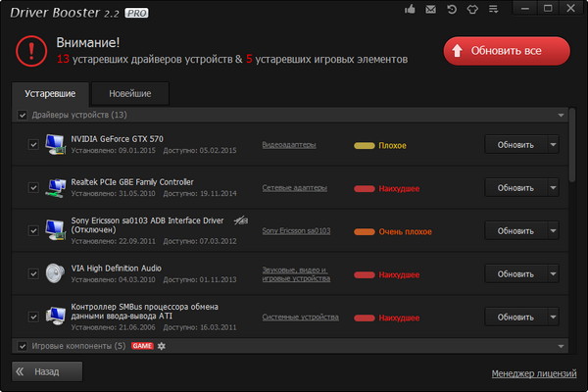Open the Sony Ericsson sa0103 category link
The width and height of the screenshot is (588, 392).
[x=296, y=230]
